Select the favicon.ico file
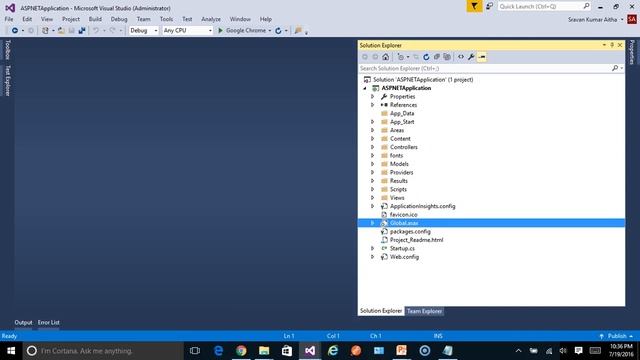 [x=404, y=215]
